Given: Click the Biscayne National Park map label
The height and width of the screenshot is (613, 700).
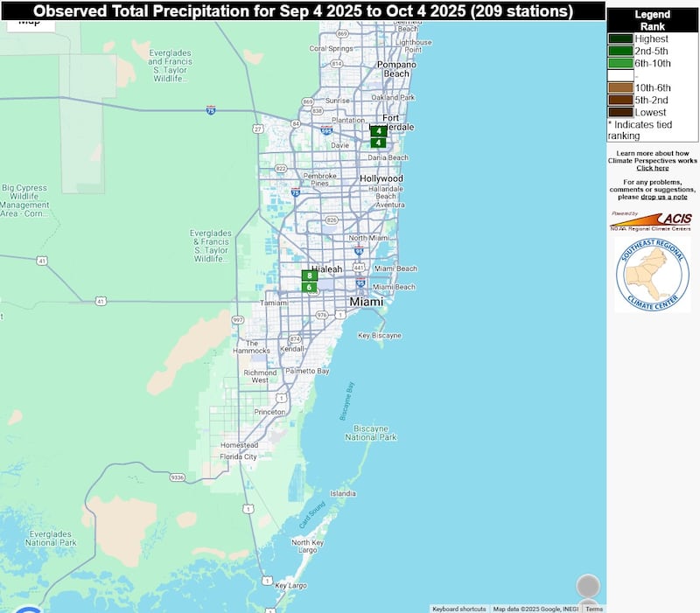Looking at the screenshot, I should (x=375, y=432).
